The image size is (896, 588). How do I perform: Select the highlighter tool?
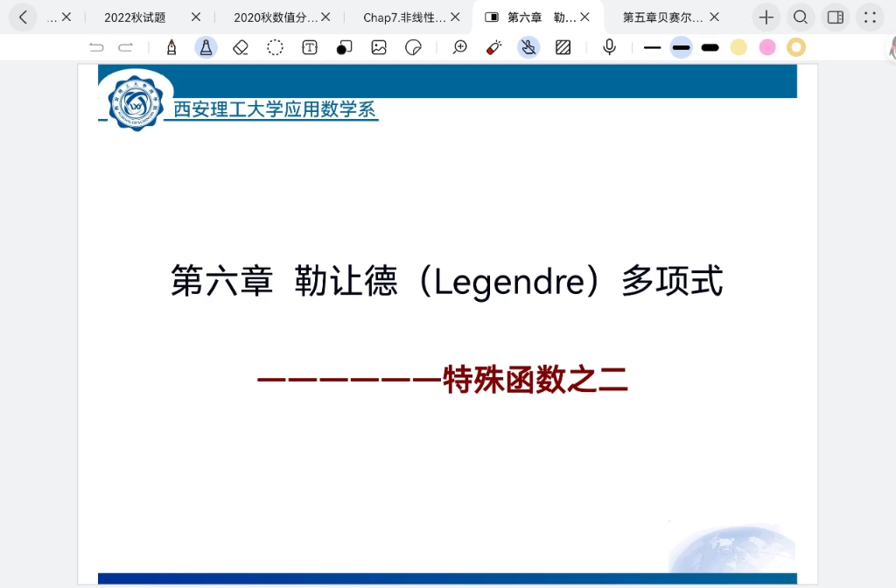click(206, 47)
